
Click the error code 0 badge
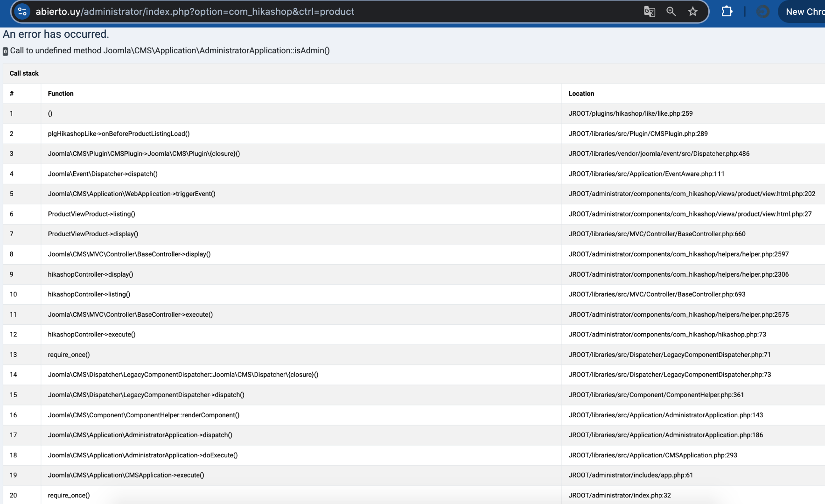point(5,51)
